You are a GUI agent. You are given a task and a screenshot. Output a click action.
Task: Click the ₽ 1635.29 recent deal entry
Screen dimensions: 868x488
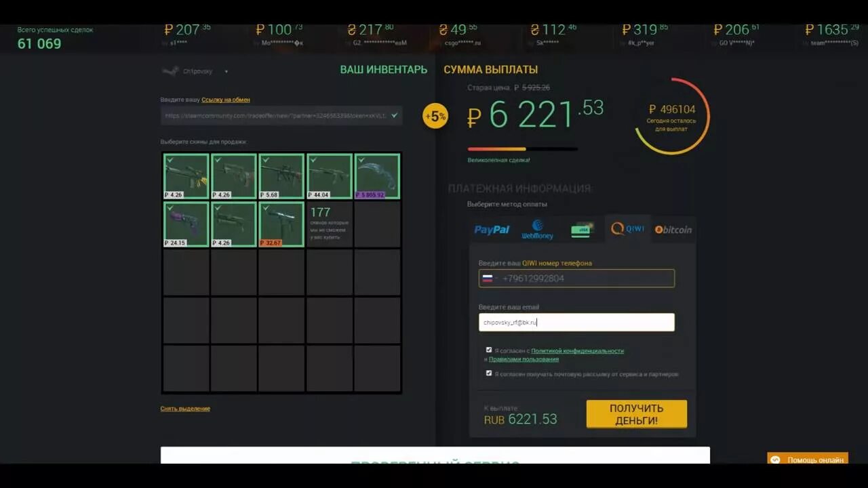pos(832,34)
